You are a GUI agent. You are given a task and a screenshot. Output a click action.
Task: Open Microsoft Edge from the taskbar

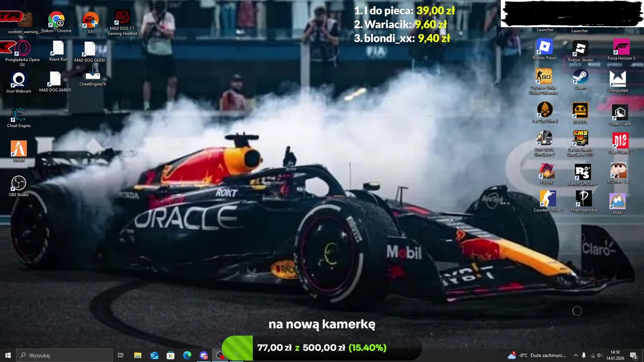click(x=187, y=355)
